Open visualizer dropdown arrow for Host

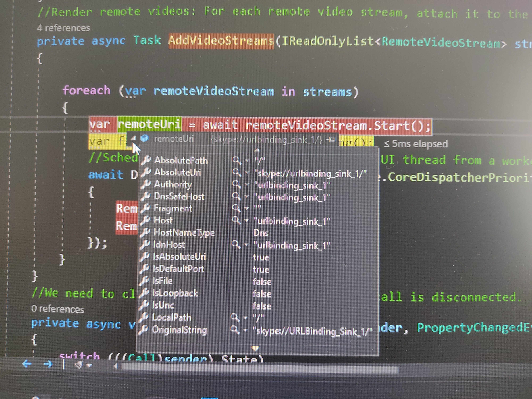coord(247,221)
